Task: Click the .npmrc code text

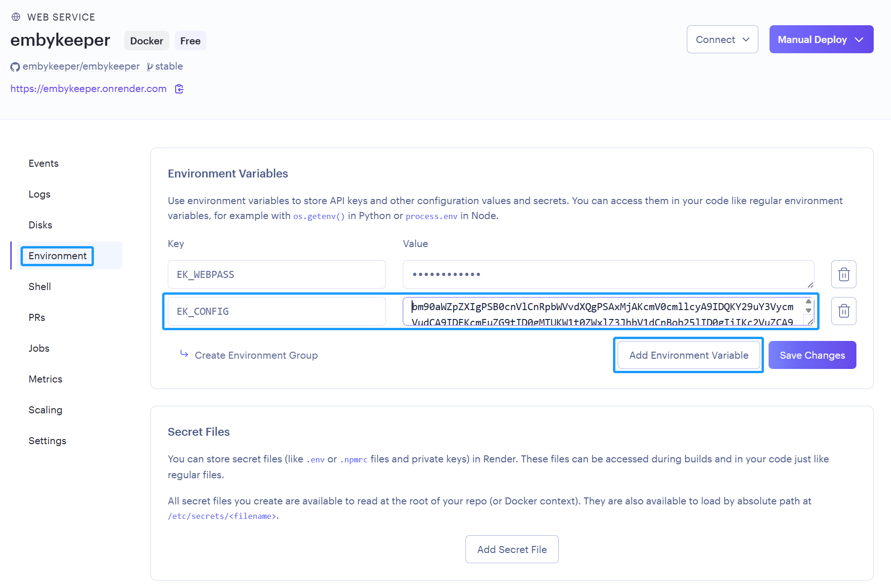Action: (x=354, y=460)
